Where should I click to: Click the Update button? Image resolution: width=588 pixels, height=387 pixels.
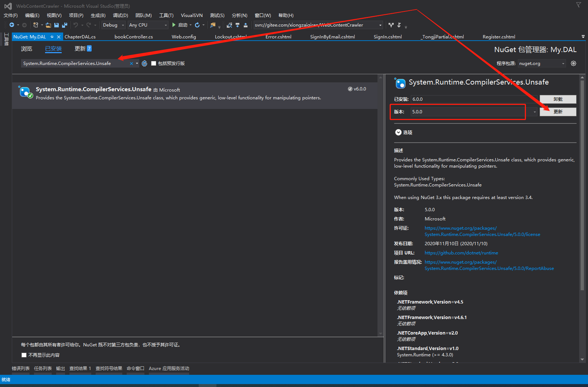(x=558, y=112)
